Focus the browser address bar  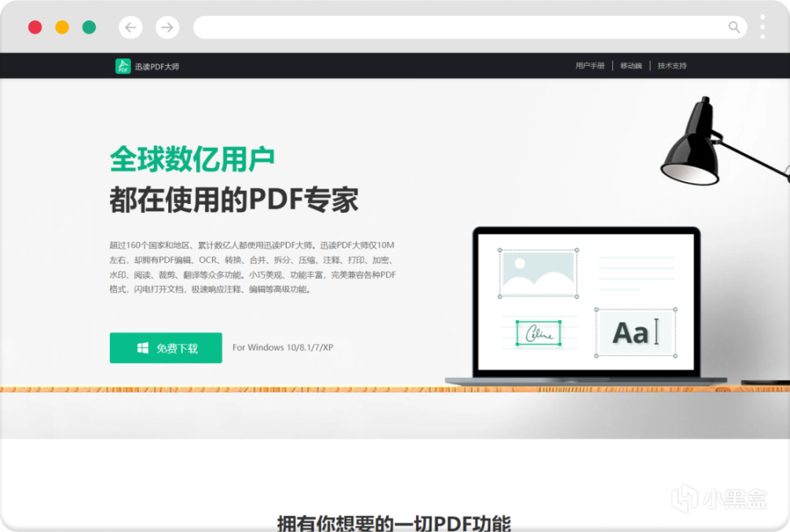[x=470, y=27]
